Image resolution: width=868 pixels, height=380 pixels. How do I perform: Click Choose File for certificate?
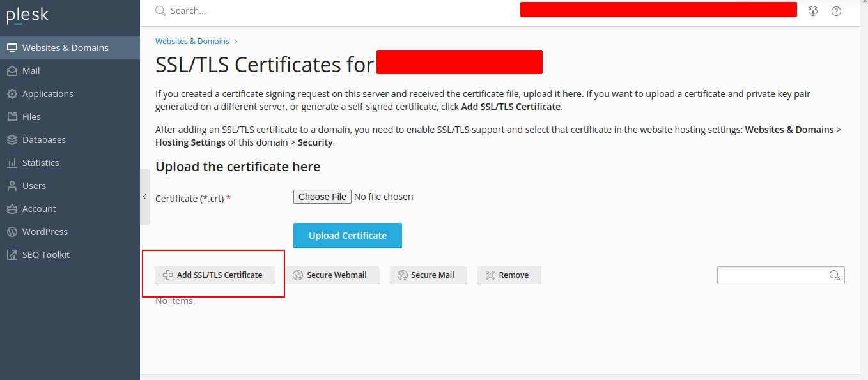[322, 197]
